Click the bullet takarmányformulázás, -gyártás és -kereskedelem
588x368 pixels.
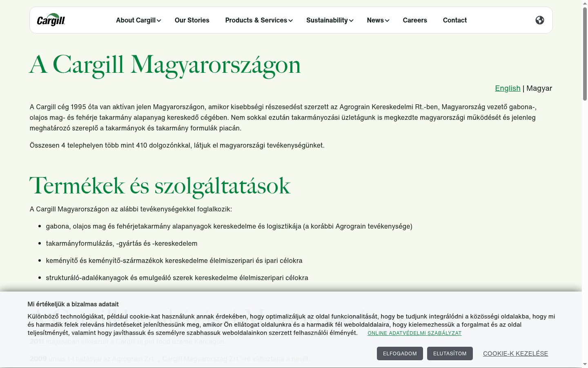pyautogui.click(x=122, y=243)
